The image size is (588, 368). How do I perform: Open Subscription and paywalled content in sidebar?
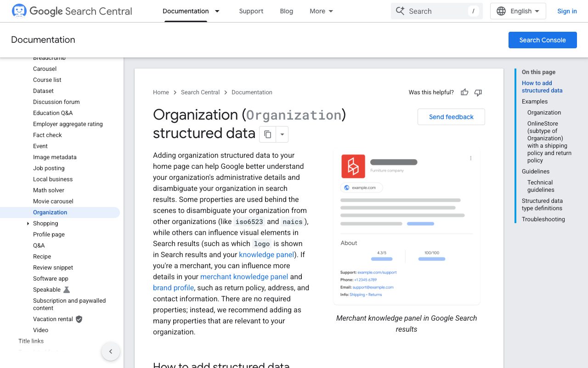(x=69, y=305)
